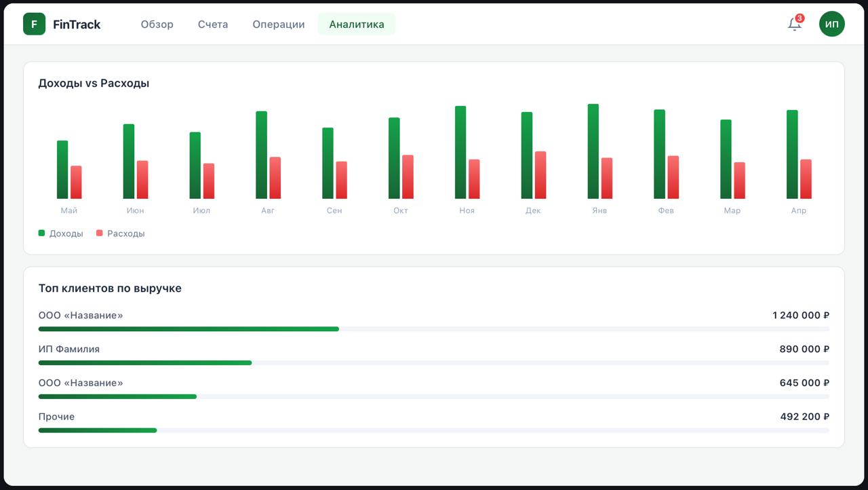868x490 pixels.
Task: Click the 890 000 ₽ amount
Action: [804, 350]
